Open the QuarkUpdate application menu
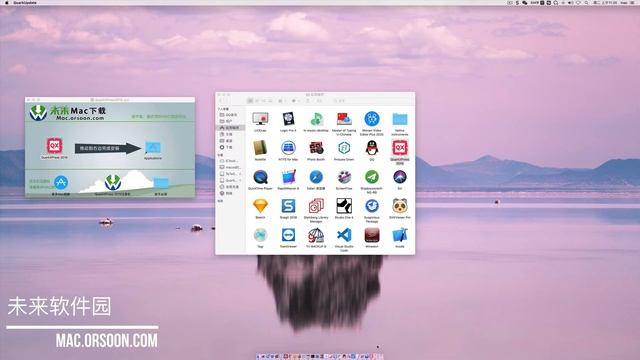The height and width of the screenshot is (360, 640). [25, 2]
